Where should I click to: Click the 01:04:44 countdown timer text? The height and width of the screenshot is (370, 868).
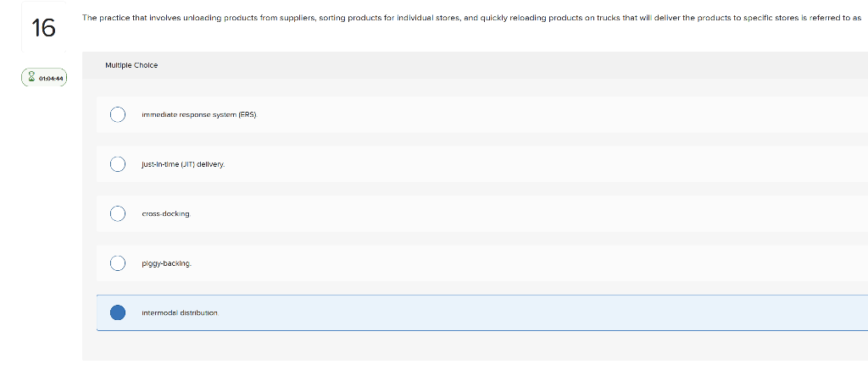click(51, 79)
